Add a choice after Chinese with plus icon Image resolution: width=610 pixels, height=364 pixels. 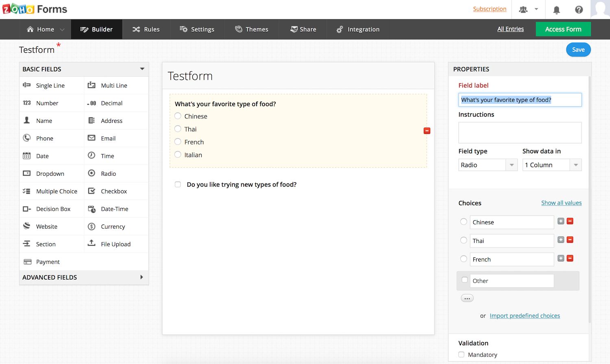click(561, 221)
